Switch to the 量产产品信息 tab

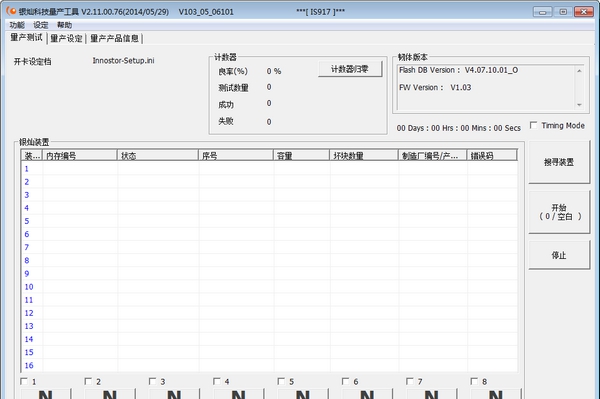coord(114,38)
